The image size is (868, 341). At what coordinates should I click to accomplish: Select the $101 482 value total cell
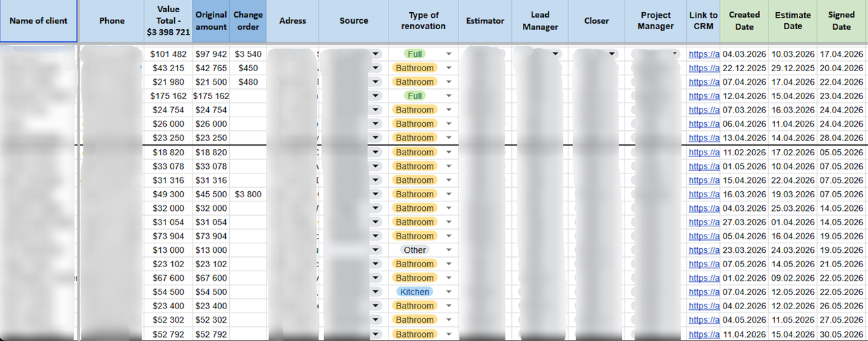click(x=168, y=54)
